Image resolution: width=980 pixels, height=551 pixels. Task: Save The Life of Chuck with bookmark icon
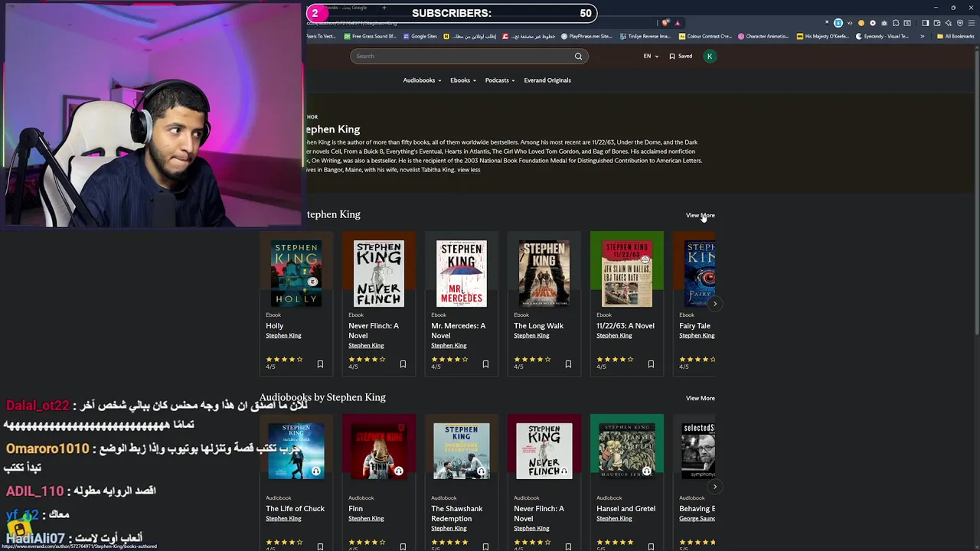coord(320,546)
